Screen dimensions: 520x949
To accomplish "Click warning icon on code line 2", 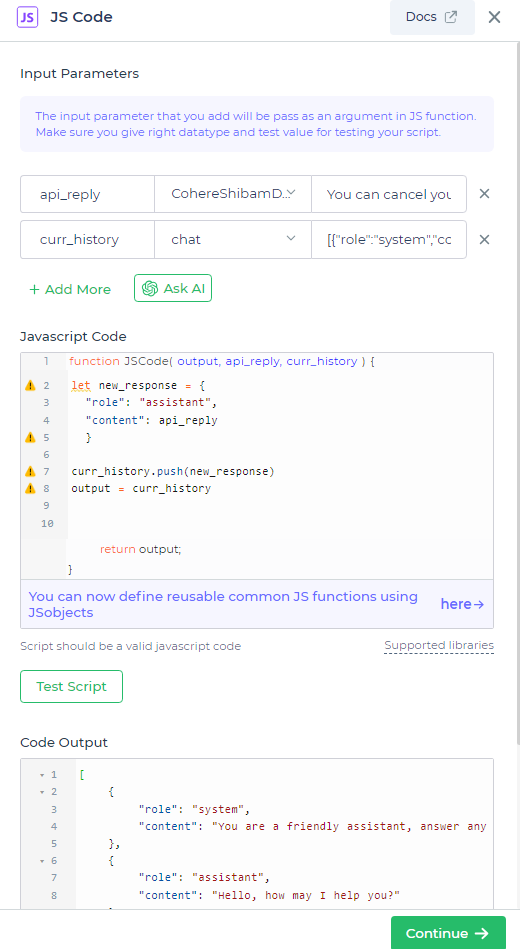I will click(x=30, y=386).
